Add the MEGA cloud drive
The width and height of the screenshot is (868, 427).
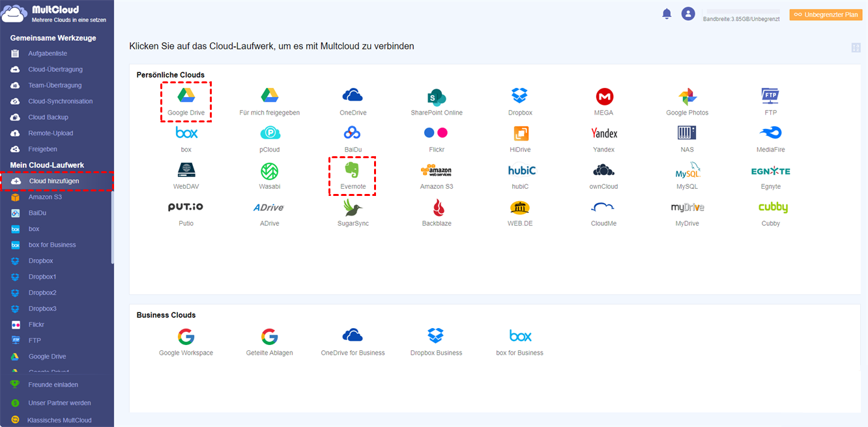point(605,96)
